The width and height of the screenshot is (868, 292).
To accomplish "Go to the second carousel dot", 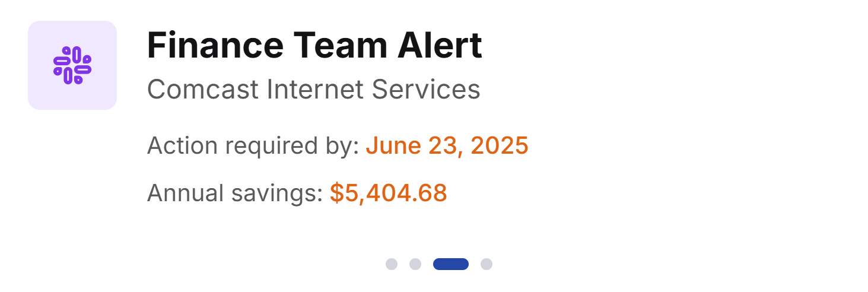I will click(x=415, y=264).
